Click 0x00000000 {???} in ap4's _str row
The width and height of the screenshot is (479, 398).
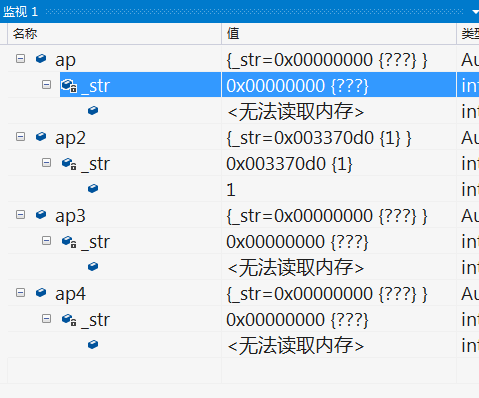pyautogui.click(x=297, y=320)
